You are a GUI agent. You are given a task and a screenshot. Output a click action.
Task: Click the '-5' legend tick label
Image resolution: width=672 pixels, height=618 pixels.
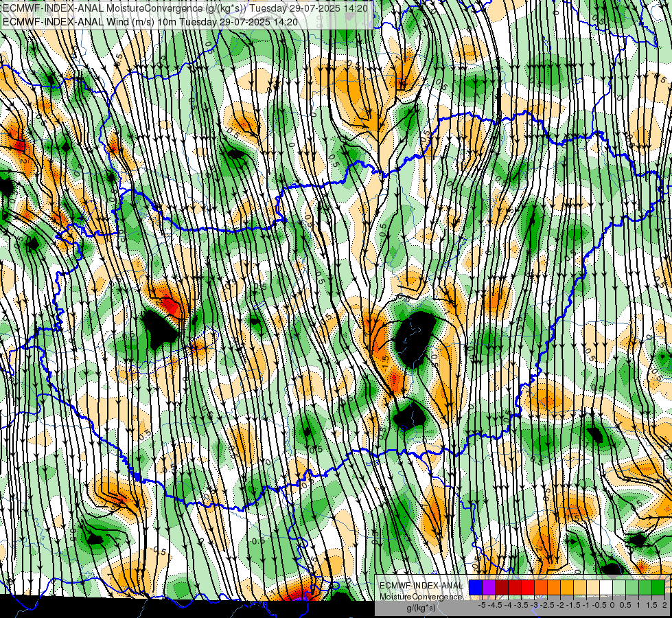point(482,605)
